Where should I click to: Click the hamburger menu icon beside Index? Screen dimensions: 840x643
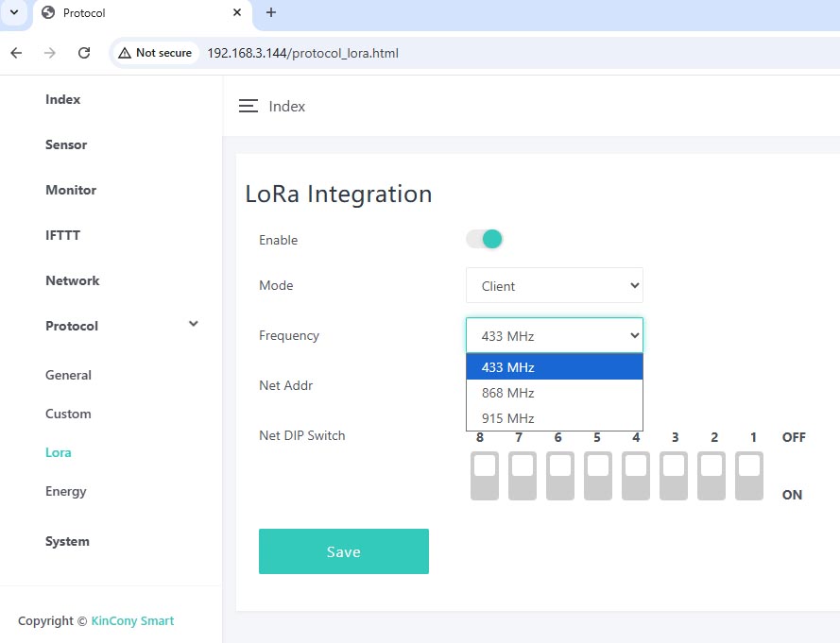[x=248, y=106]
